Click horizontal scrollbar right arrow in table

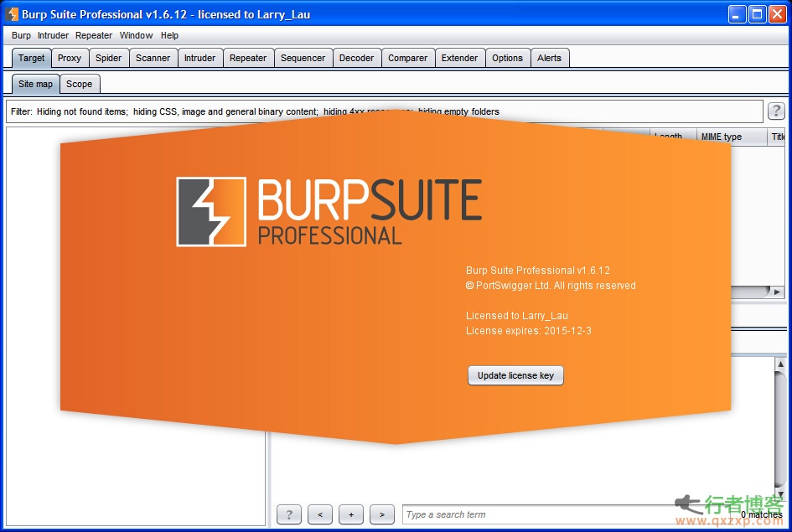pyautogui.click(x=778, y=292)
